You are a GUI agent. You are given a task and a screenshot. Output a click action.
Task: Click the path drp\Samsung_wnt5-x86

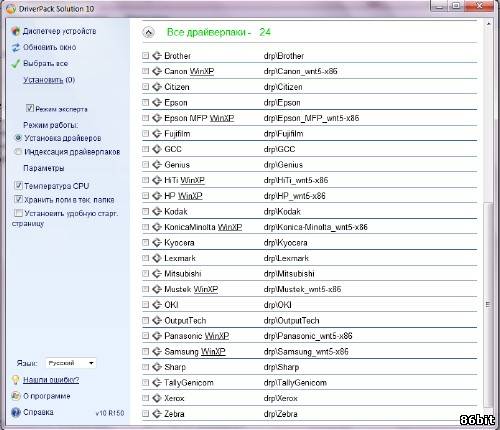[x=306, y=352]
